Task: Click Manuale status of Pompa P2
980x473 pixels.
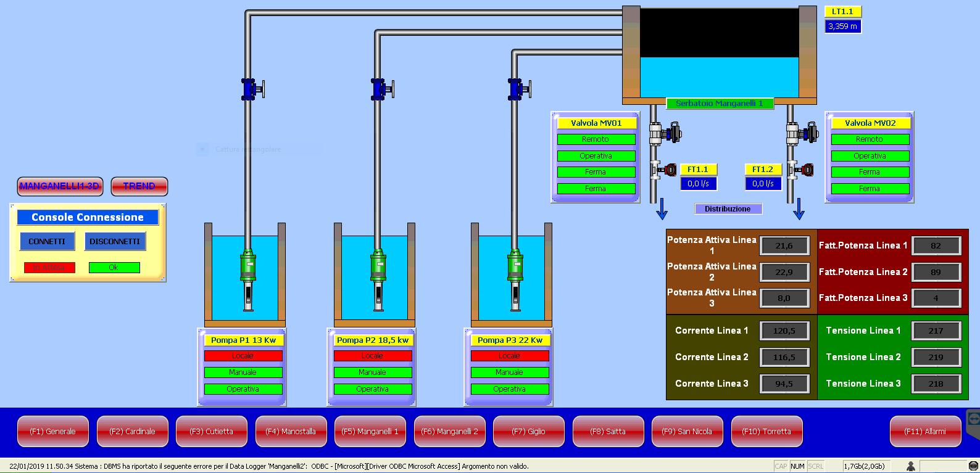Action: tap(373, 372)
